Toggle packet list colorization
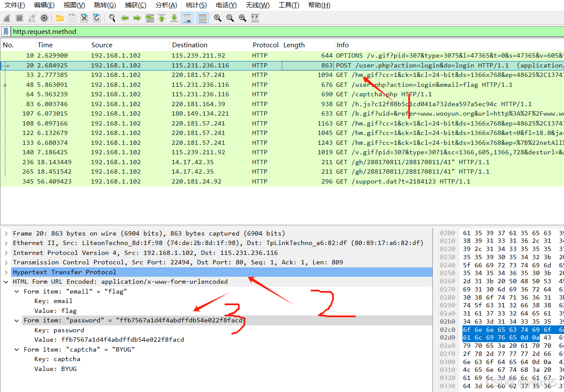564x392 pixels. (x=202, y=18)
